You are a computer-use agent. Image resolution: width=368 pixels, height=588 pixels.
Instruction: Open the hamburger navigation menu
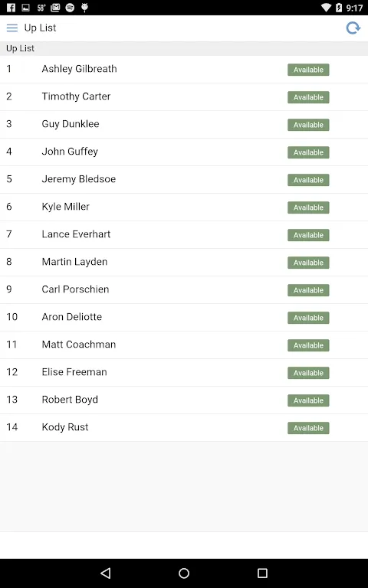coord(12,28)
